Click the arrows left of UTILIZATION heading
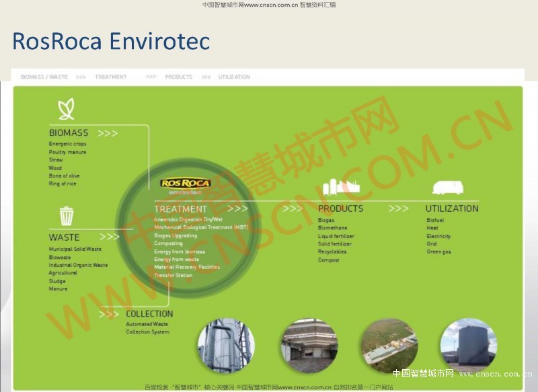 (x=398, y=208)
